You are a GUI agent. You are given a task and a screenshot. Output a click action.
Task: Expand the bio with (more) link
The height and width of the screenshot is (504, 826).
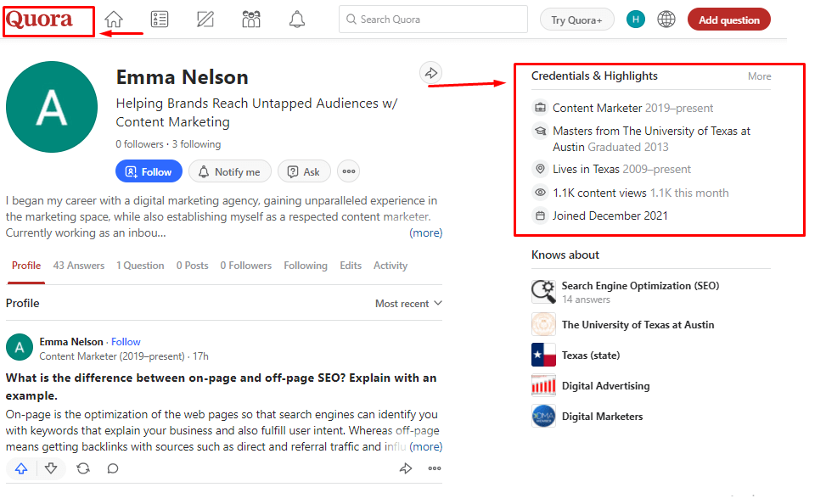tap(425, 232)
